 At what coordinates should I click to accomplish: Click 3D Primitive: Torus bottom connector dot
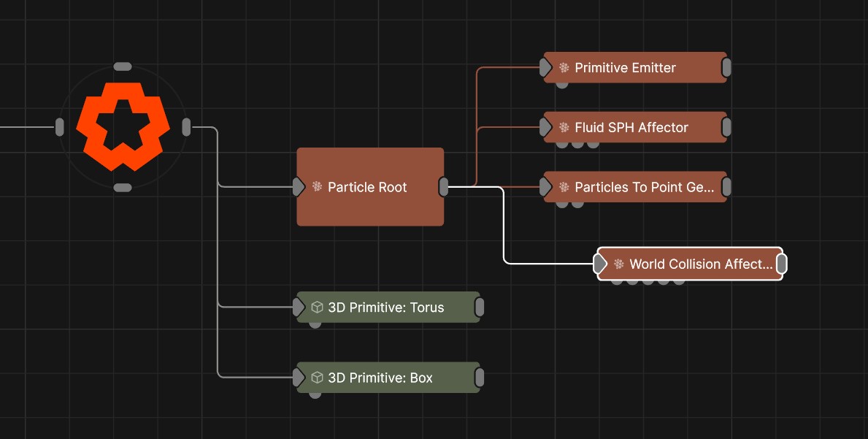315,324
